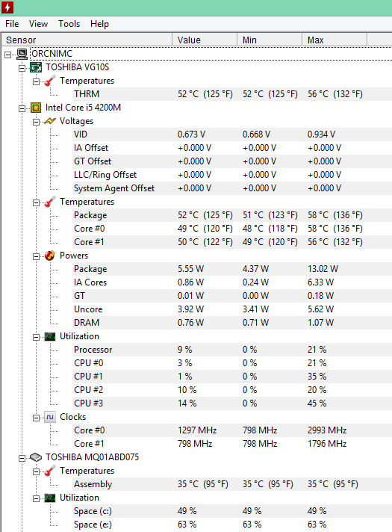Viewport: 392px width, 532px height.
Task: Click the Max column header
Action: (335, 40)
